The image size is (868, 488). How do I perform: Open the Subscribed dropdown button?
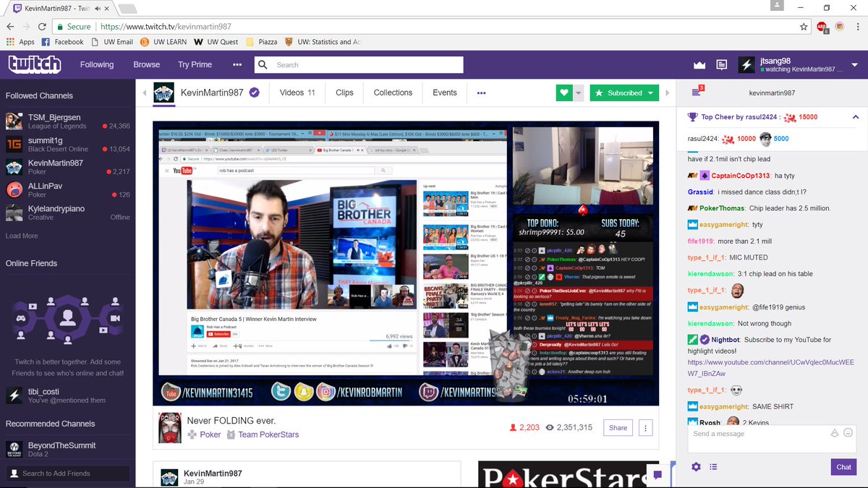point(624,93)
